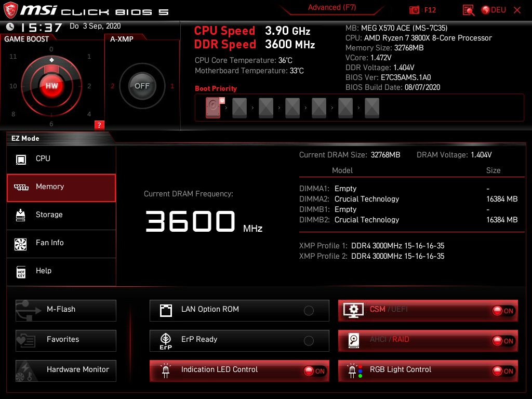The width and height of the screenshot is (532, 399).
Task: Click the Fan Info fan icon
Action: (21, 244)
